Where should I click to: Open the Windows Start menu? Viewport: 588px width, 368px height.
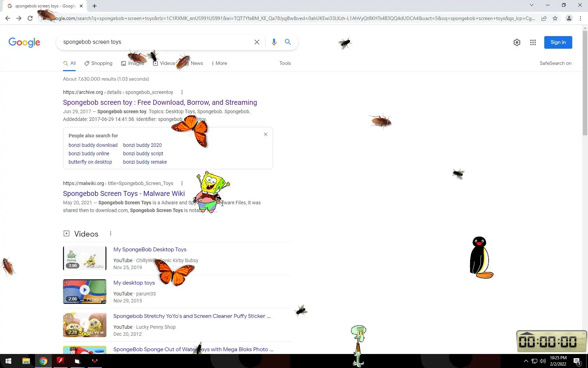point(8,361)
